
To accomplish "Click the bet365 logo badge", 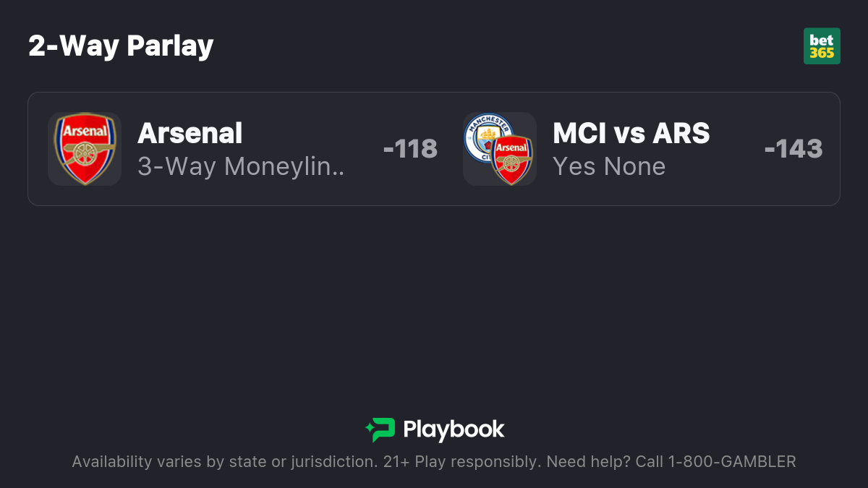I will (822, 46).
